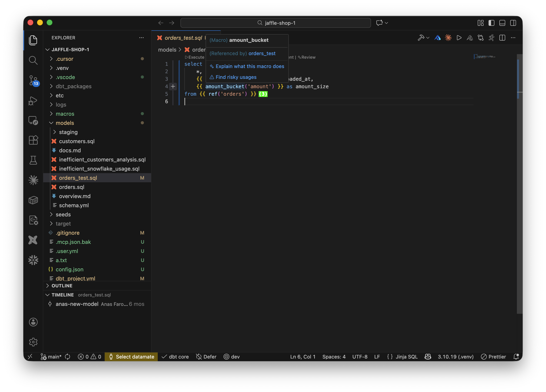Open the Explorer Views and More Actions ellipsis
Viewport: 546px width, 392px height.
pyautogui.click(x=141, y=38)
